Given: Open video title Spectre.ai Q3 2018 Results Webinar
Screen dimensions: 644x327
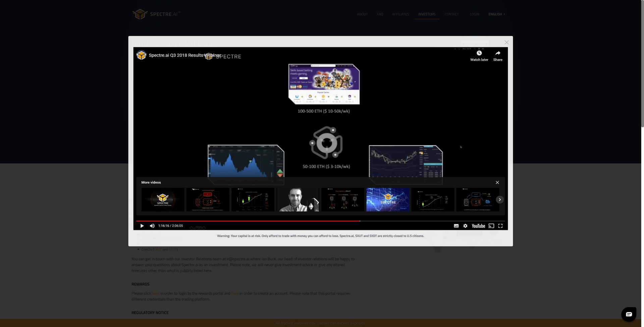Looking at the screenshot, I should [185, 55].
